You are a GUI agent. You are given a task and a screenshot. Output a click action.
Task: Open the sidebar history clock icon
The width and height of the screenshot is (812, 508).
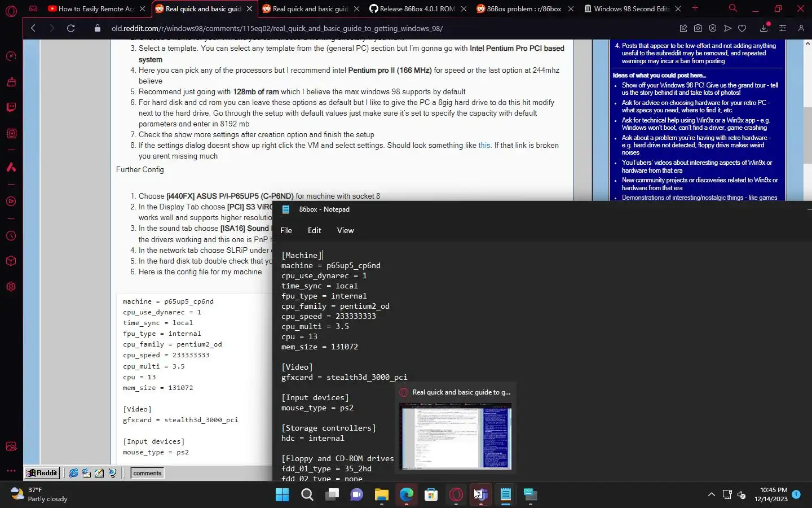pyautogui.click(x=11, y=236)
